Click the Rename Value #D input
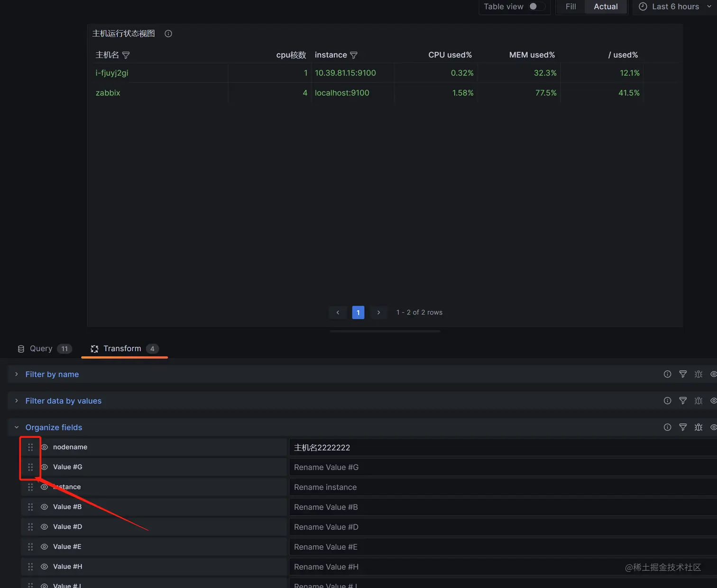The height and width of the screenshot is (588, 717). coord(503,527)
